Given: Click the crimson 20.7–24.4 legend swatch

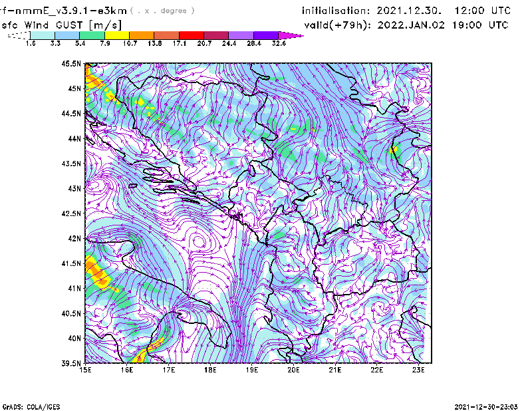Looking at the screenshot, I should [216, 35].
